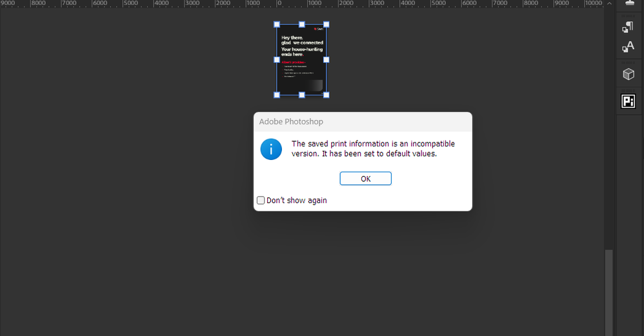Screen dimensions: 644x336
Task: Click the top-right transform handle
Action: pos(327,25)
